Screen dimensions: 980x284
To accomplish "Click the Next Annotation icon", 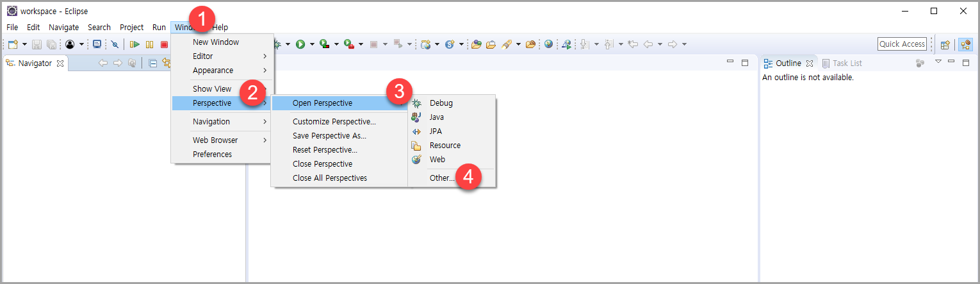I will click(x=585, y=44).
